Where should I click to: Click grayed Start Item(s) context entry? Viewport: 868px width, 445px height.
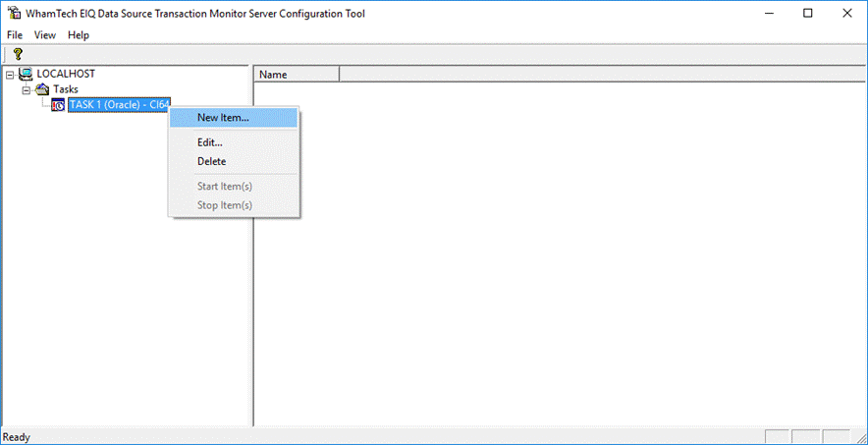(234, 187)
